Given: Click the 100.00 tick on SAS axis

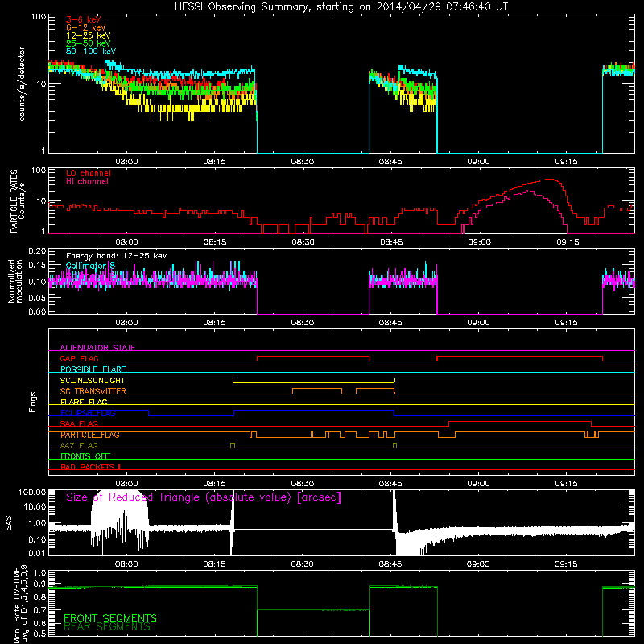Looking at the screenshot, I should tap(32, 492).
